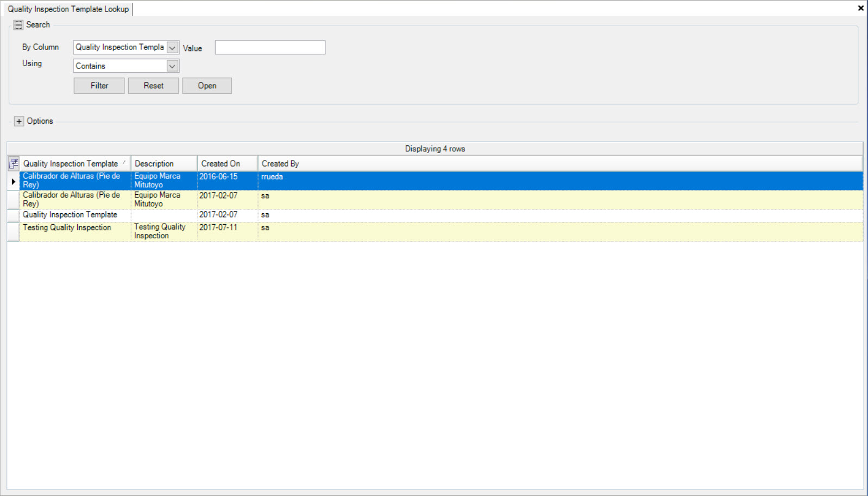Open the Using Contains dropdown
The image size is (868, 496).
pyautogui.click(x=172, y=66)
